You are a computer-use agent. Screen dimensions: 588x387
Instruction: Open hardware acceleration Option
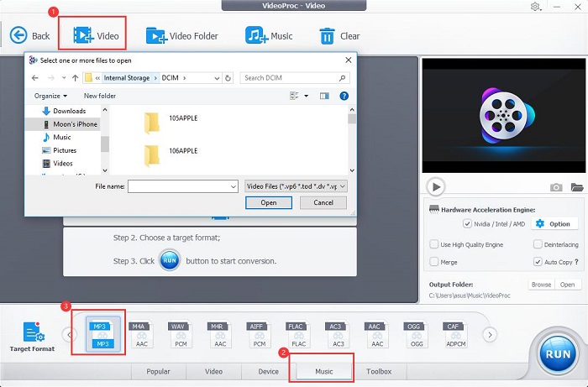(554, 223)
